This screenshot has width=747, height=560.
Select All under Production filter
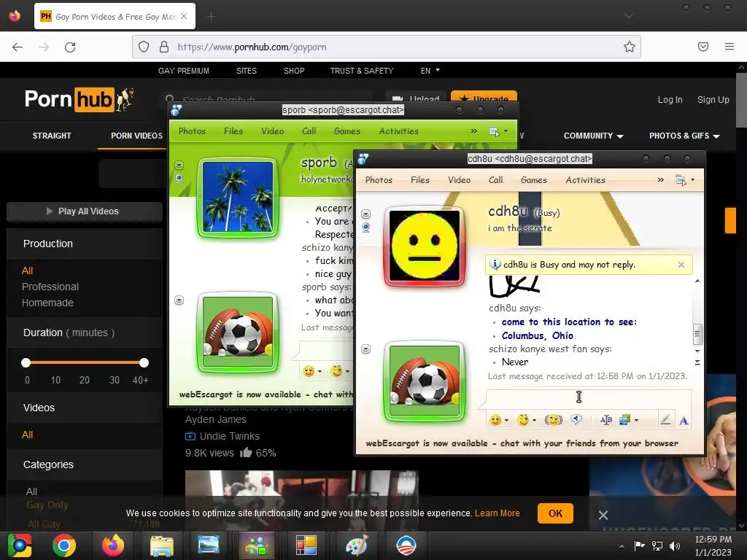[x=27, y=271]
